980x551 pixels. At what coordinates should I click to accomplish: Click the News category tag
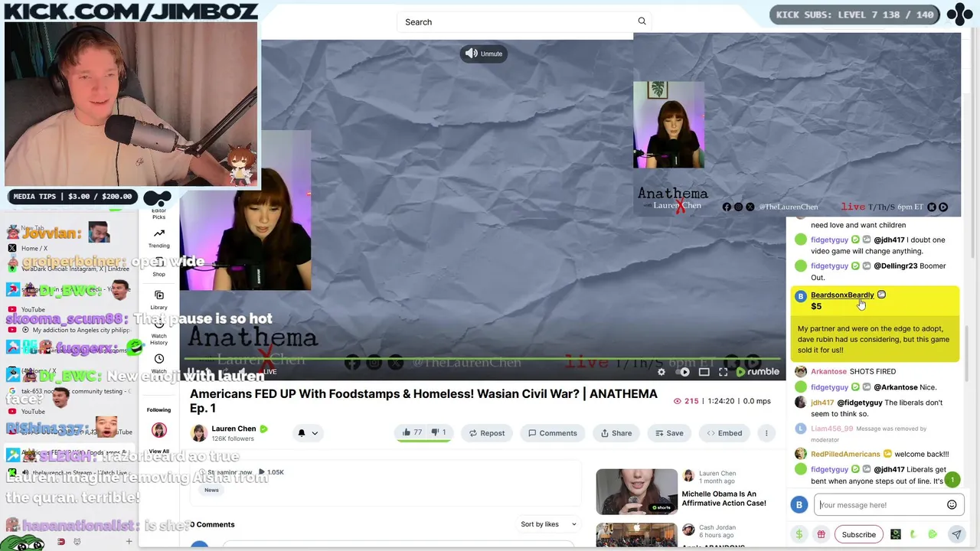point(211,490)
